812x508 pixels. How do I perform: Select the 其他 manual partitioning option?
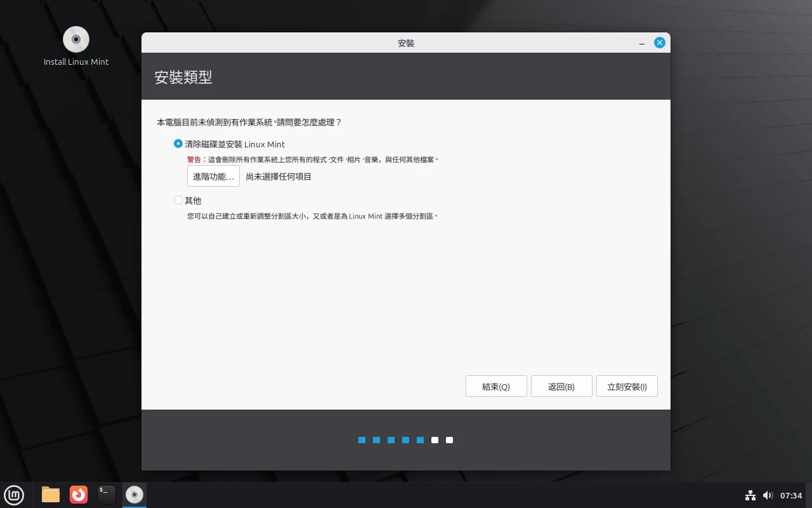178,200
